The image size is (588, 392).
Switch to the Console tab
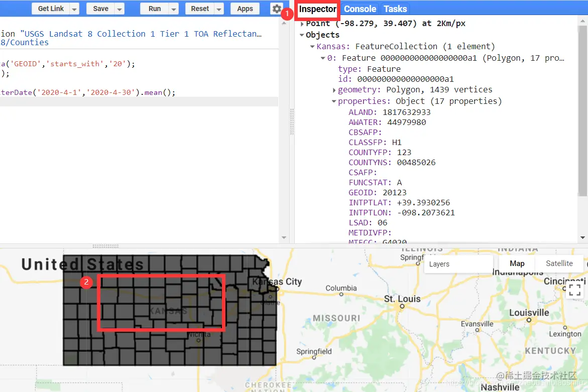pos(360,9)
